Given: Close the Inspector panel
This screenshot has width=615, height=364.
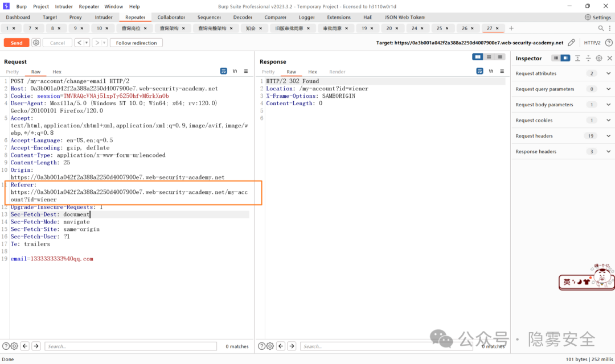Looking at the screenshot, I should [x=609, y=58].
